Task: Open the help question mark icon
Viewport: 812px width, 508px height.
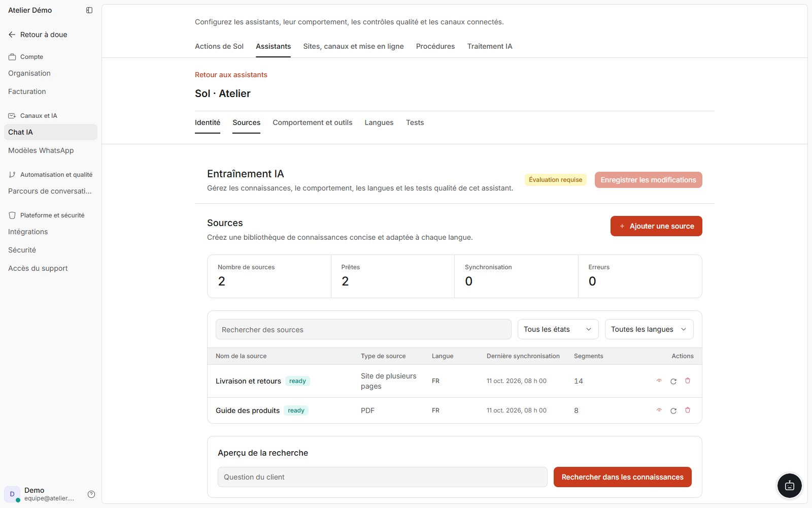Action: [91, 494]
